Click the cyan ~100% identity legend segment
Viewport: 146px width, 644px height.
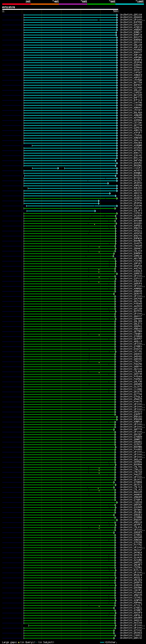pos(130,4)
